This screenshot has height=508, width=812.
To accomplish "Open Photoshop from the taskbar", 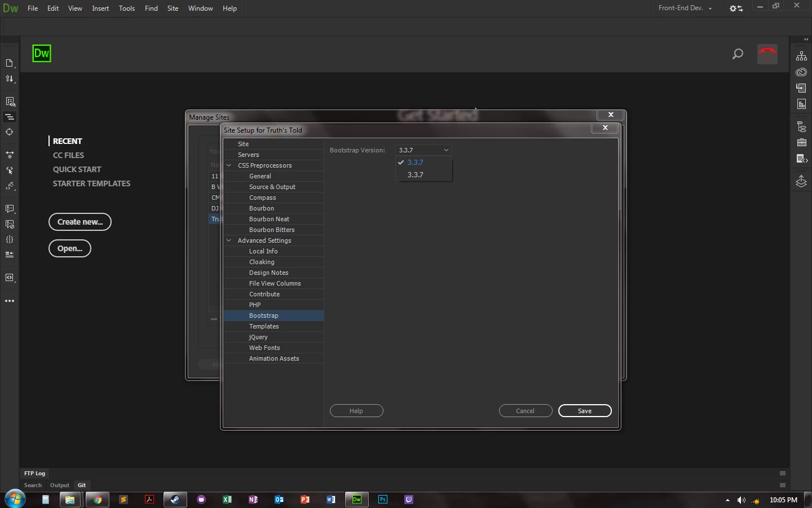I will 383,500.
